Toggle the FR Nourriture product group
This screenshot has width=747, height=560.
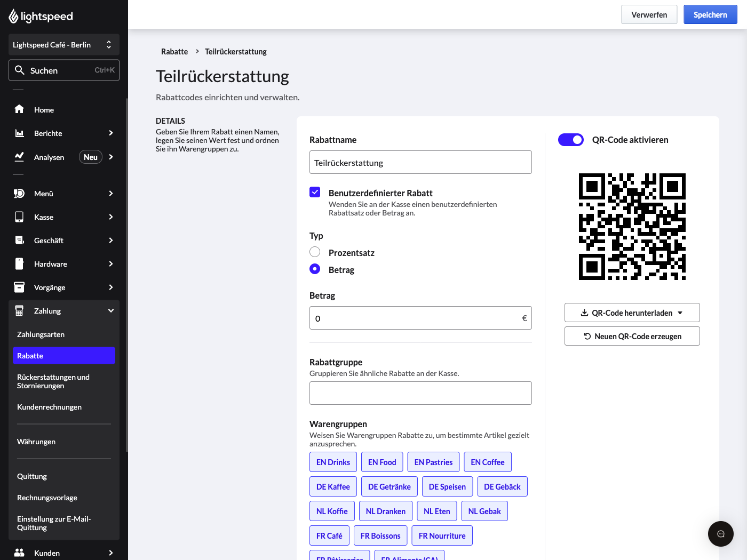click(442, 535)
